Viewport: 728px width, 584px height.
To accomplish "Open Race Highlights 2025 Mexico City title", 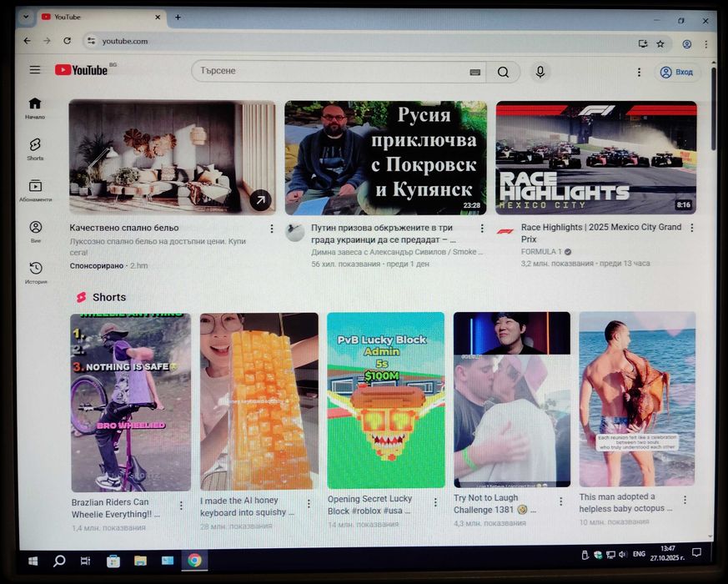I will pos(601,233).
